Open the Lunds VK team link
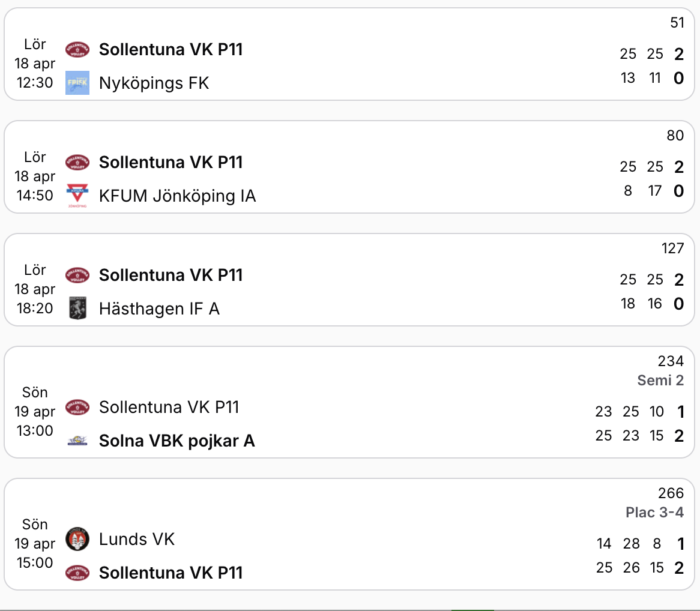700x611 pixels. 137,539
